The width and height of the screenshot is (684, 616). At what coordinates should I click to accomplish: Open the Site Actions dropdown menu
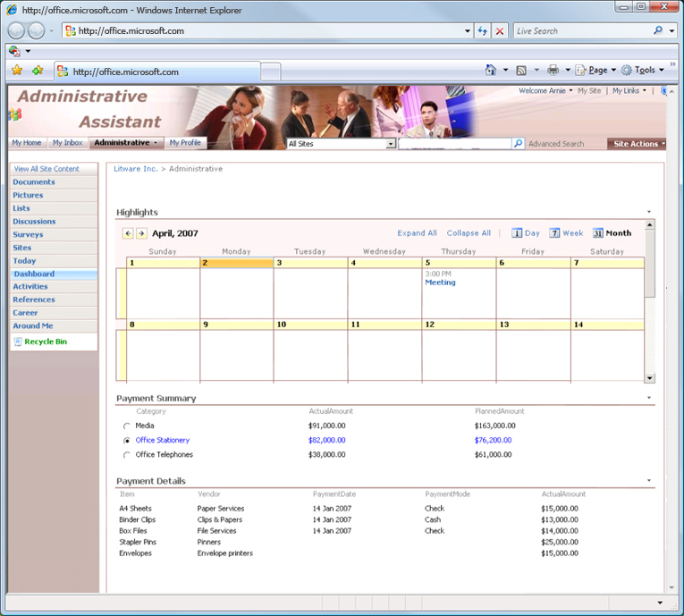tap(638, 143)
